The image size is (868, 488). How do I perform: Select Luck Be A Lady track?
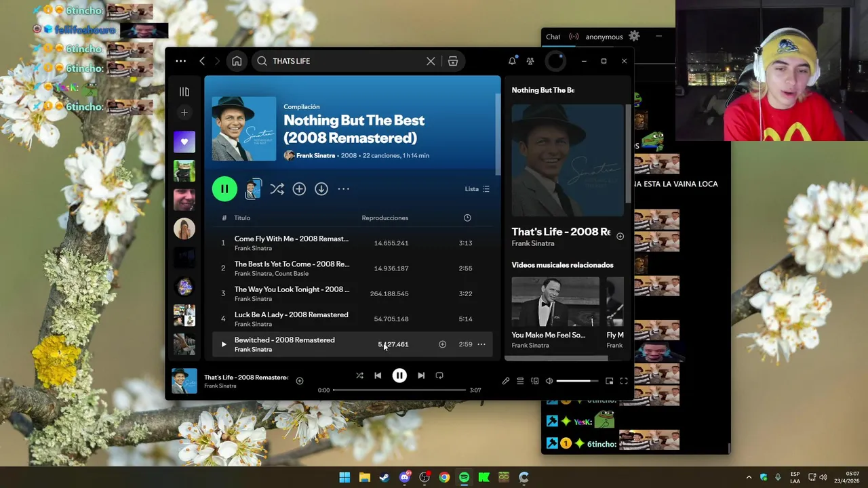[353, 319]
